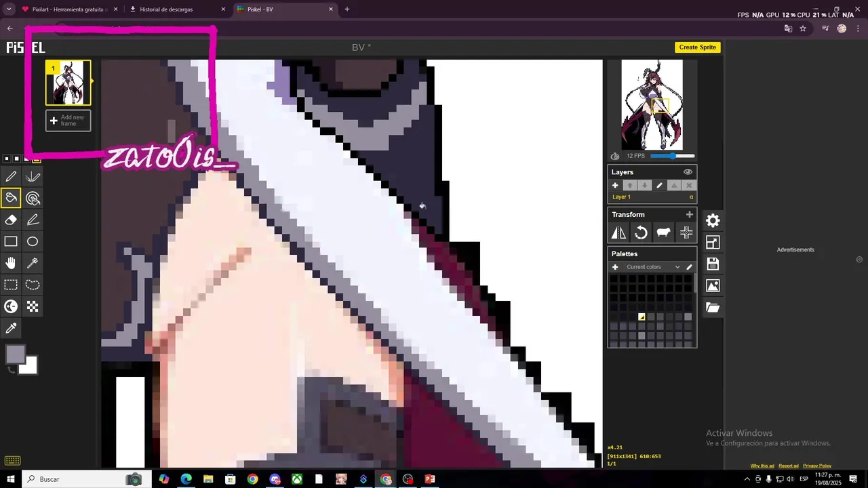Click the animated preview image
This screenshot has height=488, width=868.
point(652,104)
